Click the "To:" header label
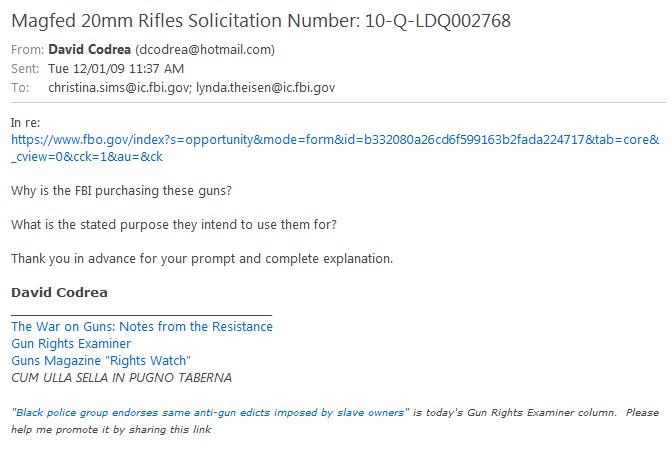The height and width of the screenshot is (455, 672). [x=21, y=87]
